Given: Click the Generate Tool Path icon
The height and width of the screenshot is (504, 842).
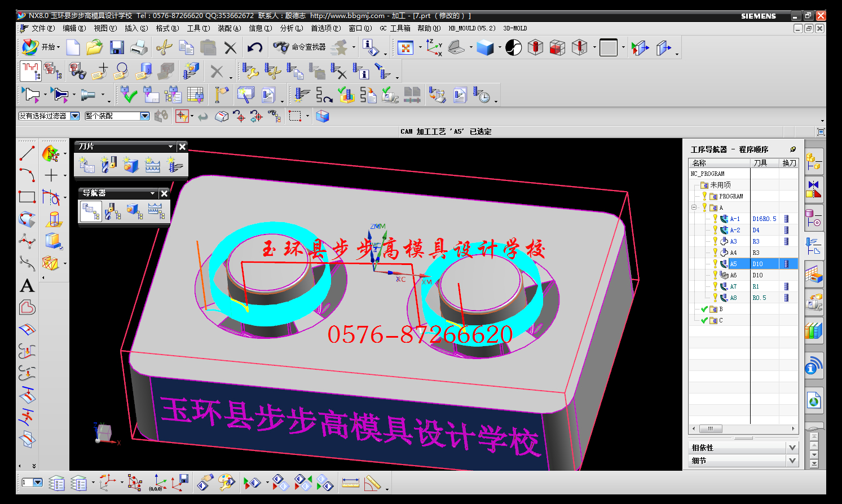Looking at the screenshot, I should [x=301, y=95].
